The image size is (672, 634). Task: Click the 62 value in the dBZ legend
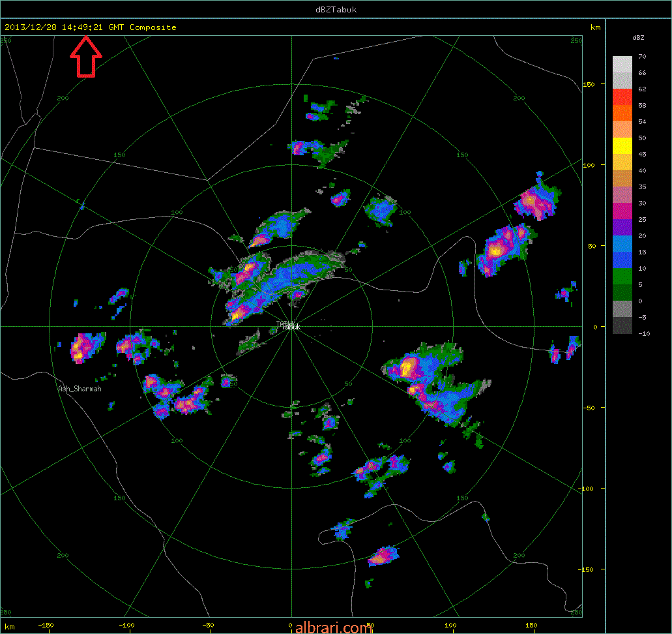pos(642,89)
